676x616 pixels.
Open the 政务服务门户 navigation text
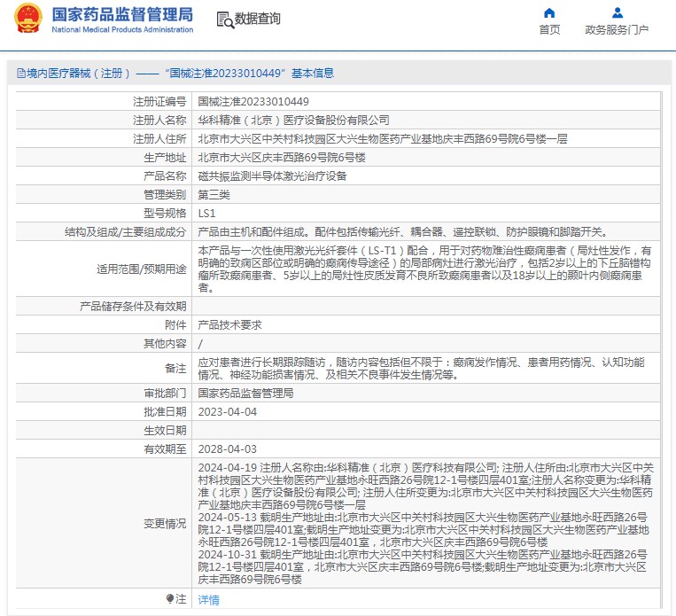[x=617, y=30]
